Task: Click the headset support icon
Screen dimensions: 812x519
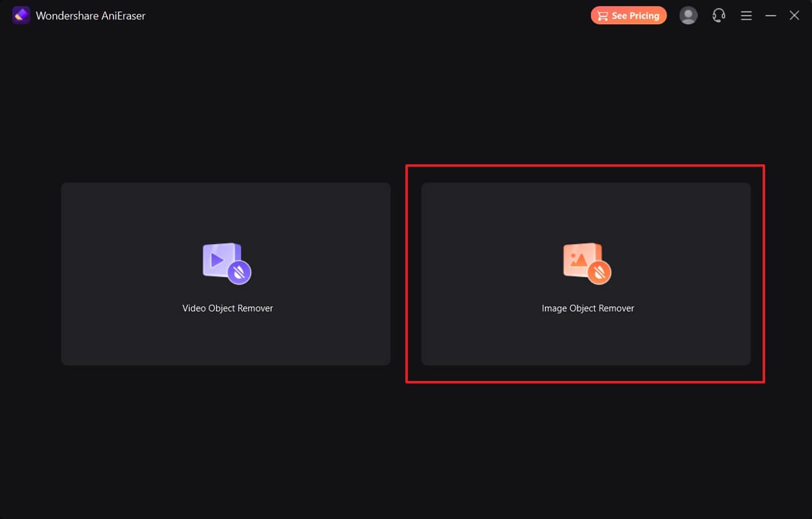Action: tap(718, 16)
